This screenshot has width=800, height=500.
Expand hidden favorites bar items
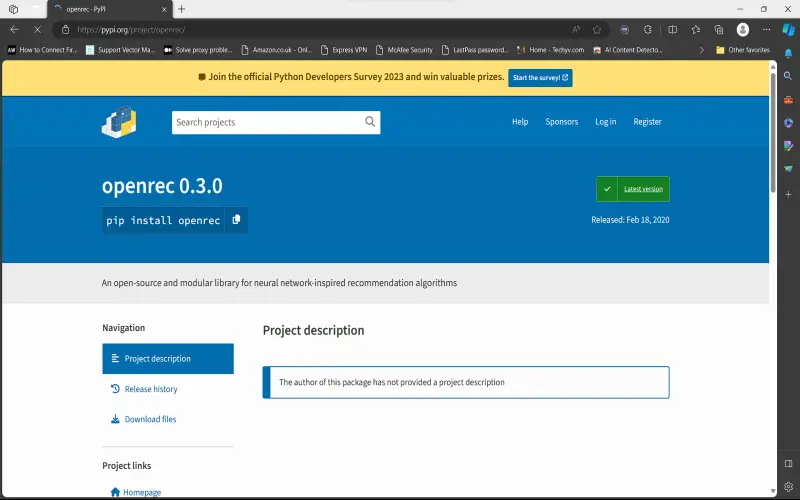point(702,50)
